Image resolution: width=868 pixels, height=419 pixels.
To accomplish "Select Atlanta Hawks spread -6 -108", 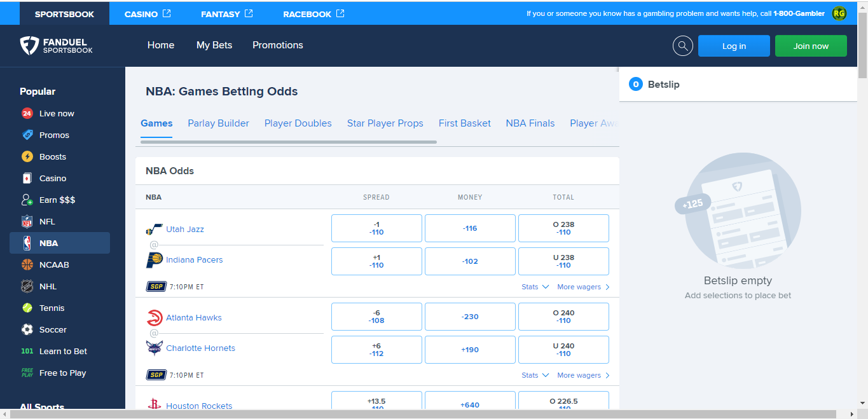I will tap(376, 317).
